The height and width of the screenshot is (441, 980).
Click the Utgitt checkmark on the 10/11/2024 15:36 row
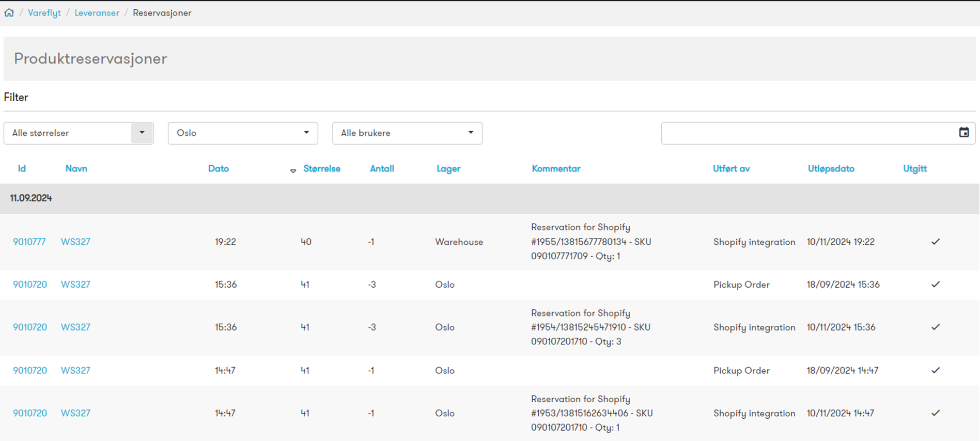point(936,327)
